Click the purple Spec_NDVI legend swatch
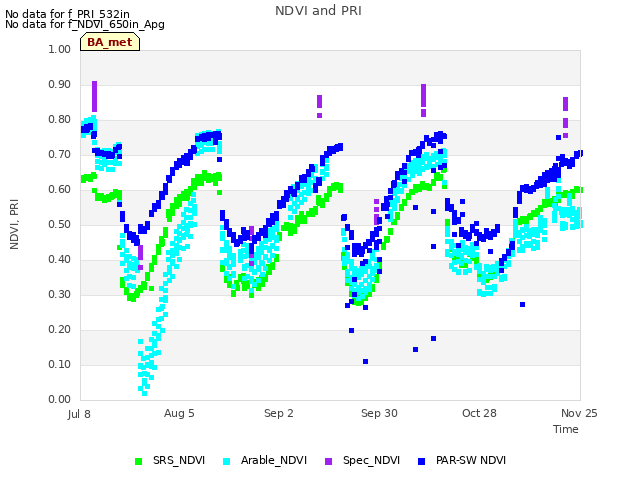The height and width of the screenshot is (480, 640). coord(329,461)
